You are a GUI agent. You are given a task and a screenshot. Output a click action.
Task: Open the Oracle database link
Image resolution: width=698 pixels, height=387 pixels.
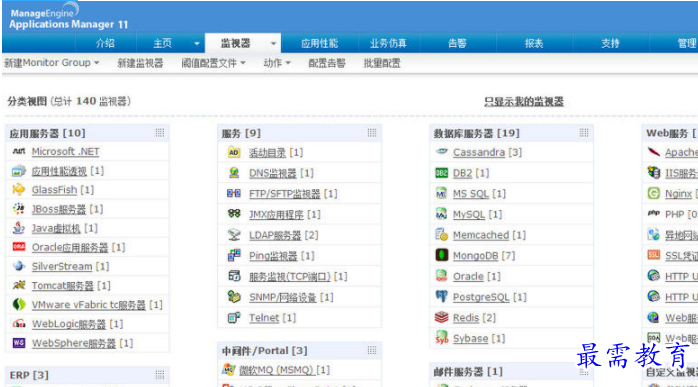tap(468, 276)
